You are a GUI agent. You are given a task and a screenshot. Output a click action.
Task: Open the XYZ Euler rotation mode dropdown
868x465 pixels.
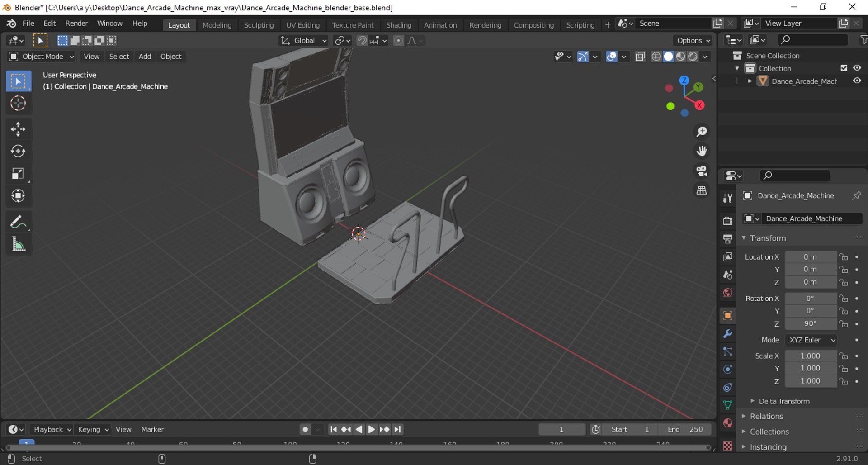pos(811,340)
